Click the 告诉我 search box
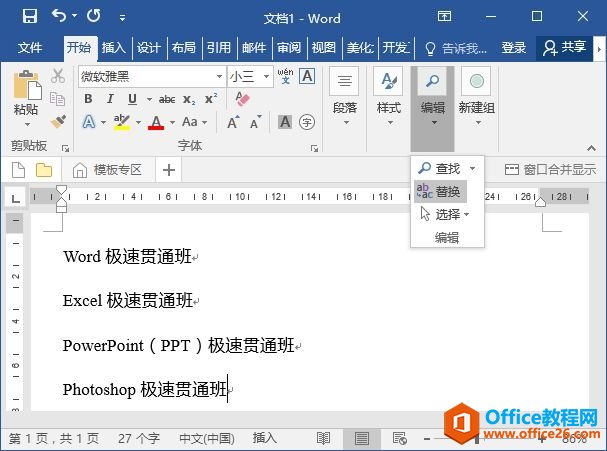Viewport: 607px width, 451px height. click(x=456, y=48)
